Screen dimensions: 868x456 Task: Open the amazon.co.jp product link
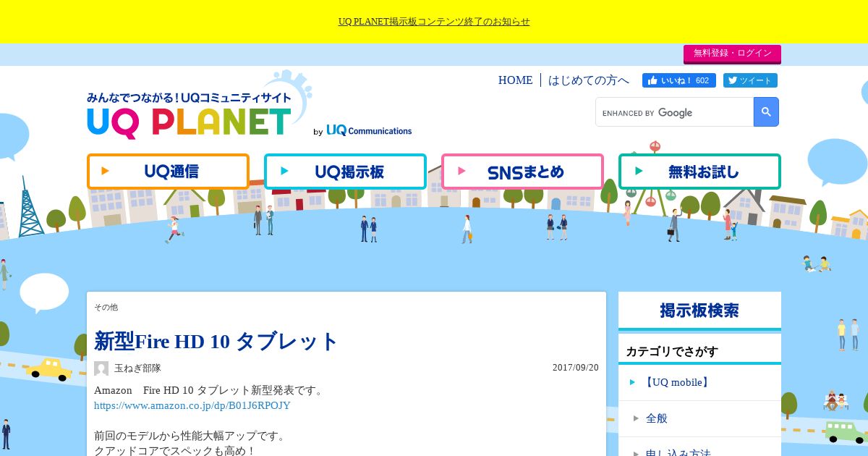[x=192, y=405]
